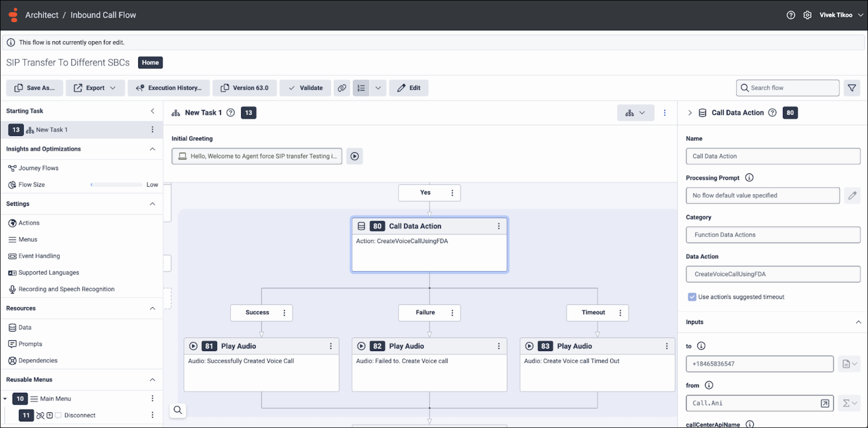Open options on the Success path
Screen dimensions: 868x428
click(x=284, y=313)
